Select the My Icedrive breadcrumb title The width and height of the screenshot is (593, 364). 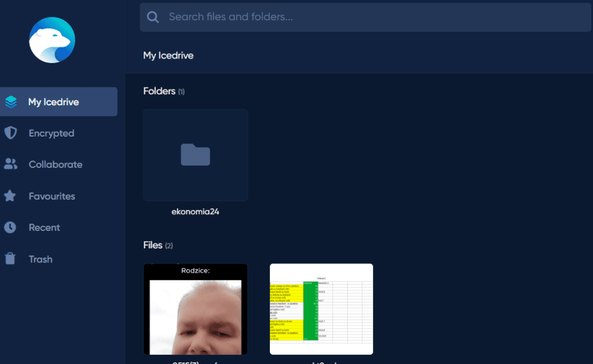point(169,56)
